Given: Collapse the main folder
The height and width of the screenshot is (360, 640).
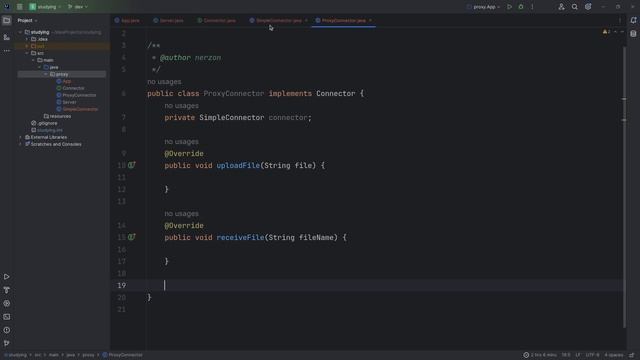Looking at the screenshot, I should [x=33, y=60].
